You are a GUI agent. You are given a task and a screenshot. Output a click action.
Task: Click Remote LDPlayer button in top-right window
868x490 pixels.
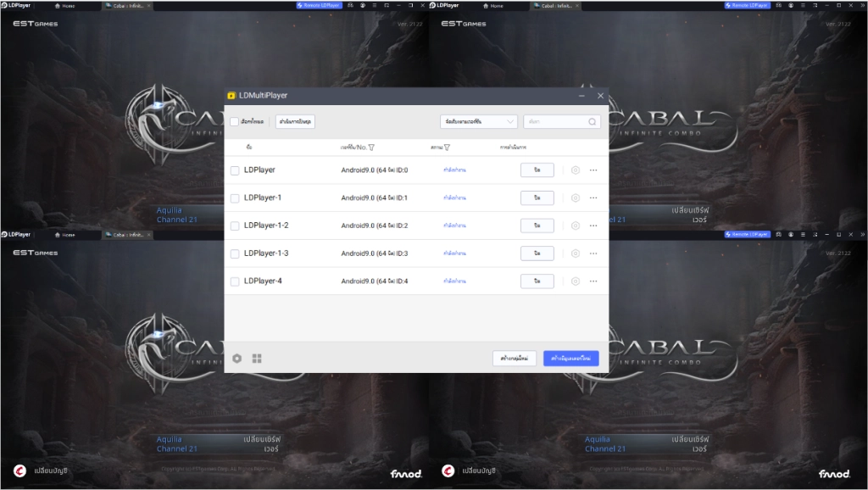(748, 5)
